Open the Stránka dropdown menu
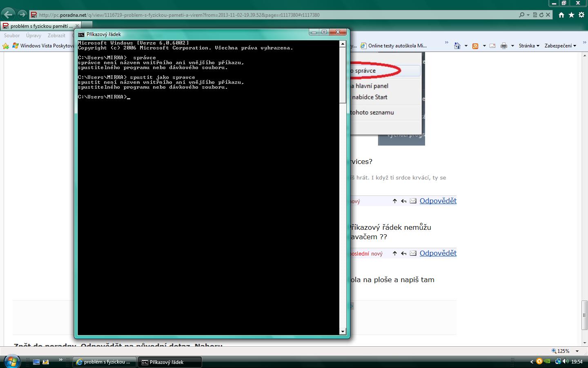This screenshot has height=368, width=588. point(529,46)
